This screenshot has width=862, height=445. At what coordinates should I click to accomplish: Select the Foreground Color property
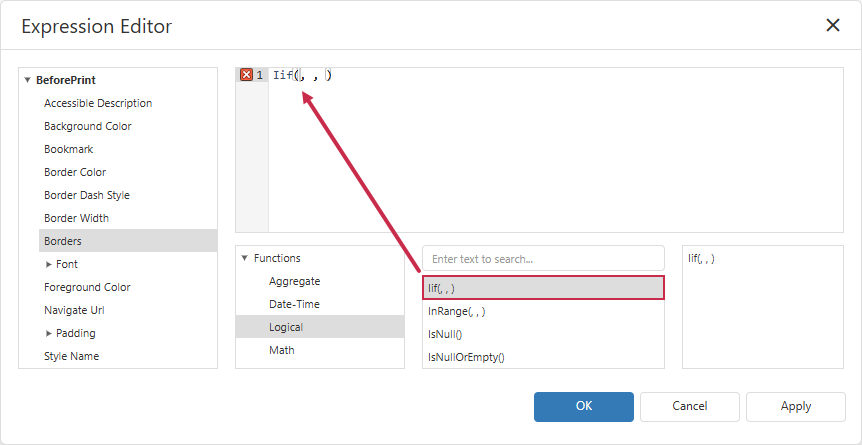(128, 287)
